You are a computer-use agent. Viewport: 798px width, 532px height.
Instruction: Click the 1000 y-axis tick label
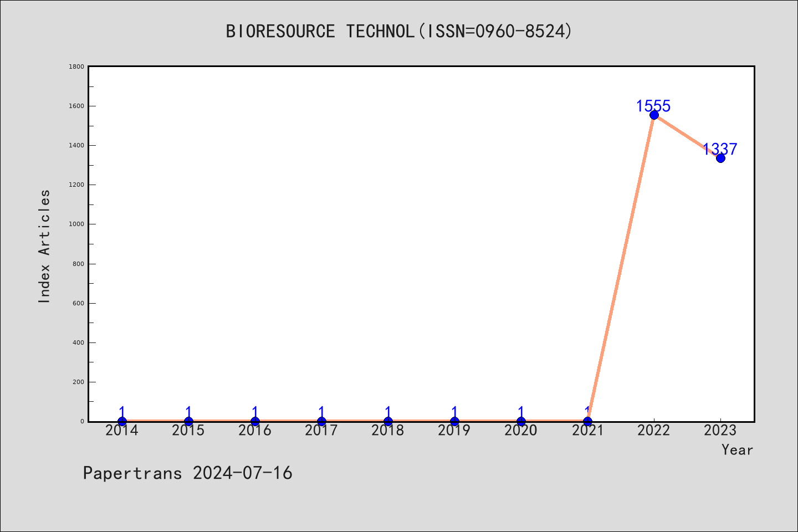76,224
